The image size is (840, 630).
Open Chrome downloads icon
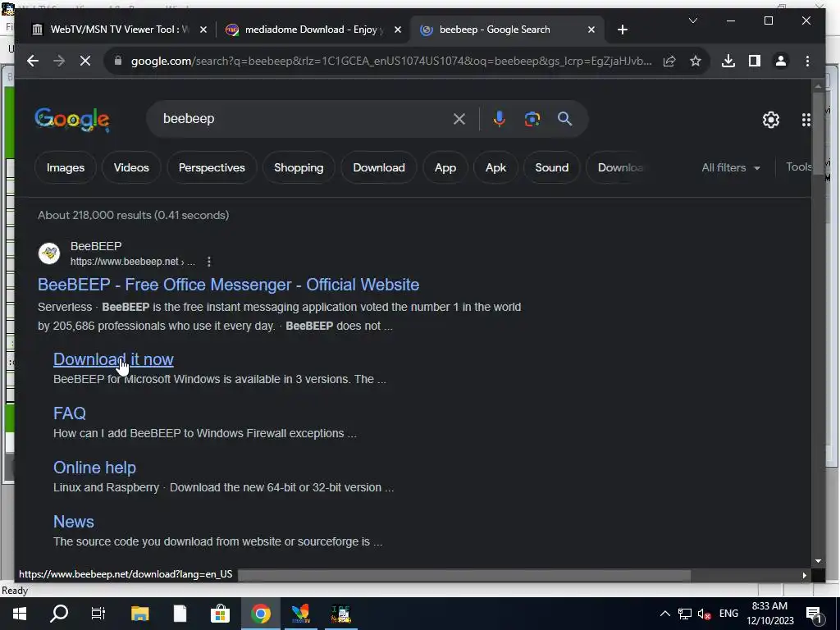click(x=728, y=61)
